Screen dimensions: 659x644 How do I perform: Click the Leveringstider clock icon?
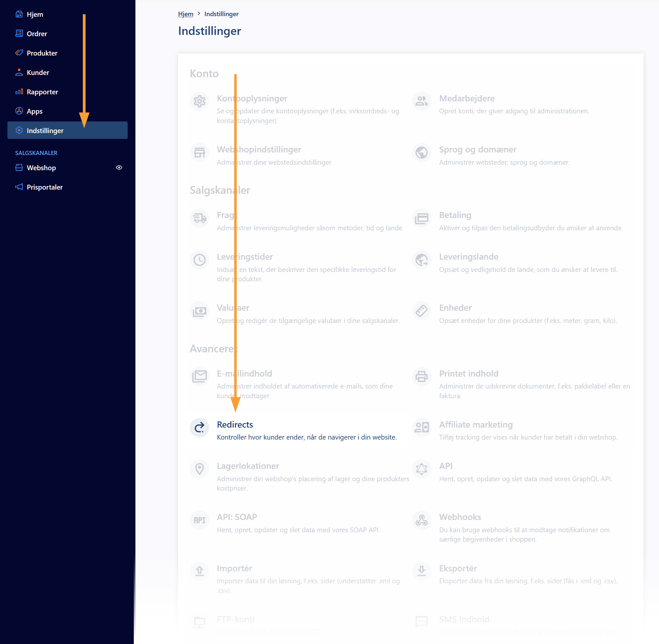199,260
